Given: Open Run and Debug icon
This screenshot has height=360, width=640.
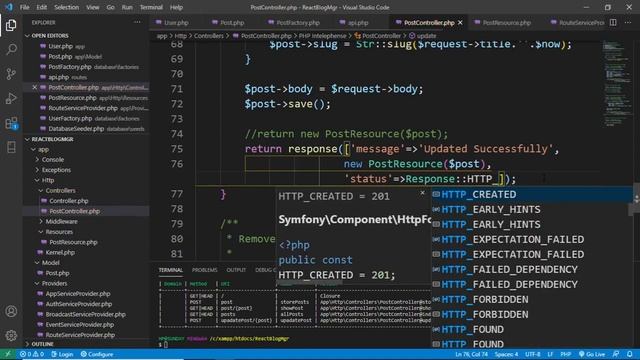Looking at the screenshot, I should tap(11, 98).
